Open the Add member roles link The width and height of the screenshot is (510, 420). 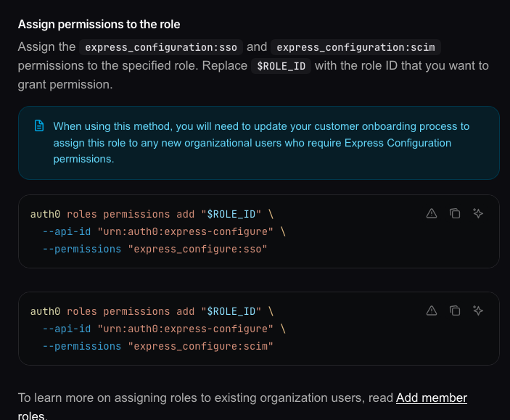click(432, 398)
